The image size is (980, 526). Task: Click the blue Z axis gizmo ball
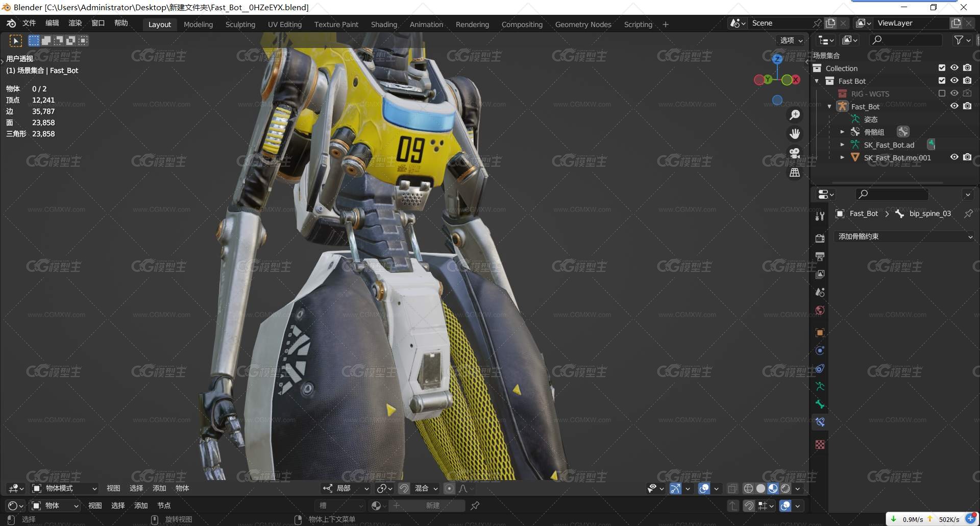click(777, 59)
